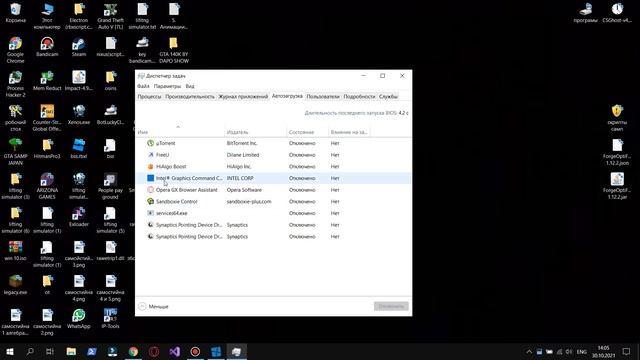Select the Exloader desktop shortcut

pos(79,217)
